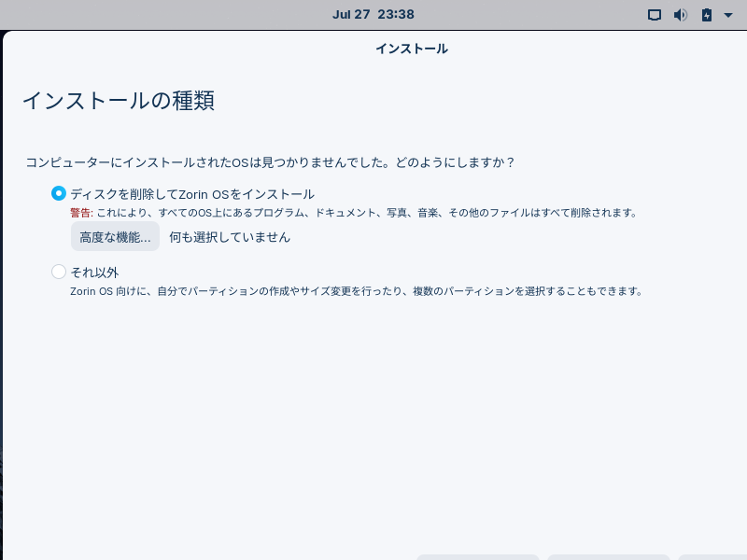Click the red 警告 warning label

tap(81, 213)
